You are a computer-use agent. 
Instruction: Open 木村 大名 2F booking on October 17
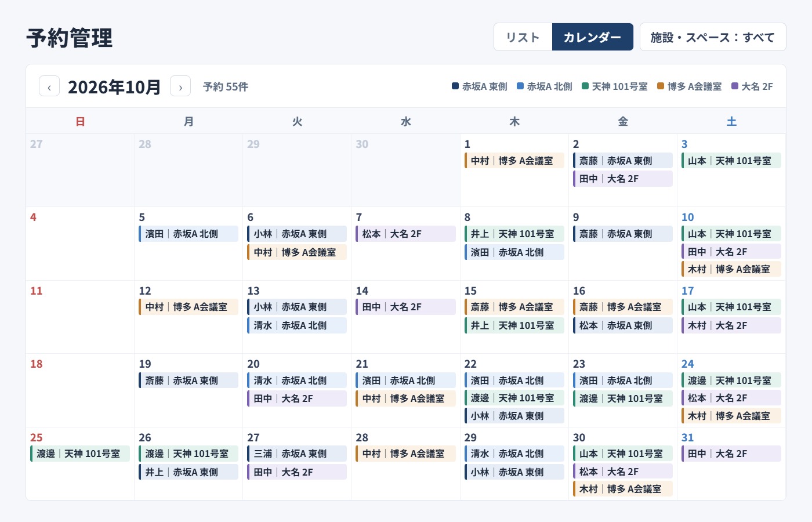[731, 325]
